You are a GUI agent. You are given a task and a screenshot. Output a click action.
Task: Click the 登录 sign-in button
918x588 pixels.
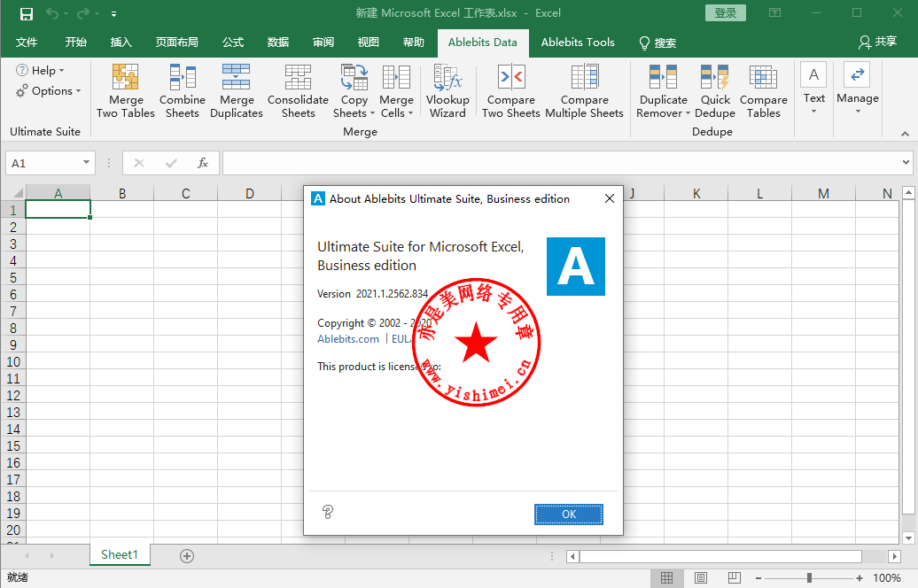[726, 13]
